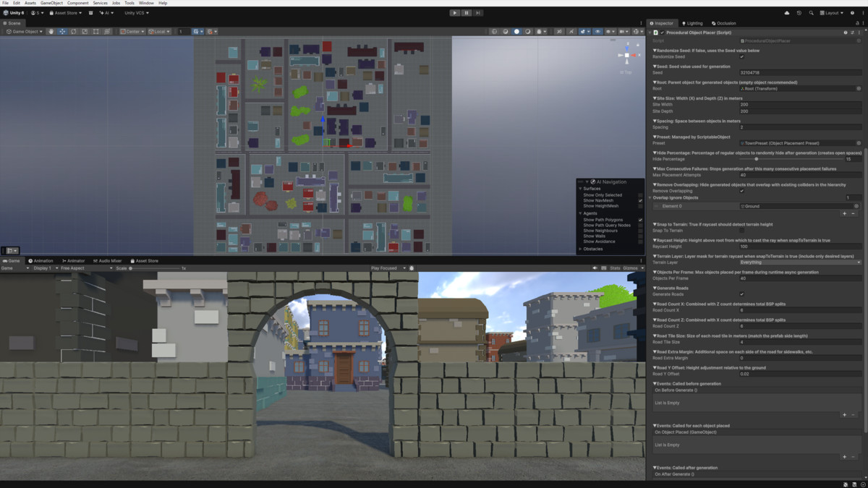Open the Component menu
This screenshot has height=488, width=868.
78,3
